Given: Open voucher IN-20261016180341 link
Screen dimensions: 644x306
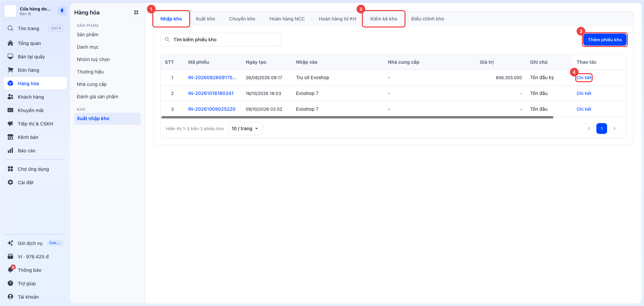Looking at the screenshot, I should coord(211,93).
